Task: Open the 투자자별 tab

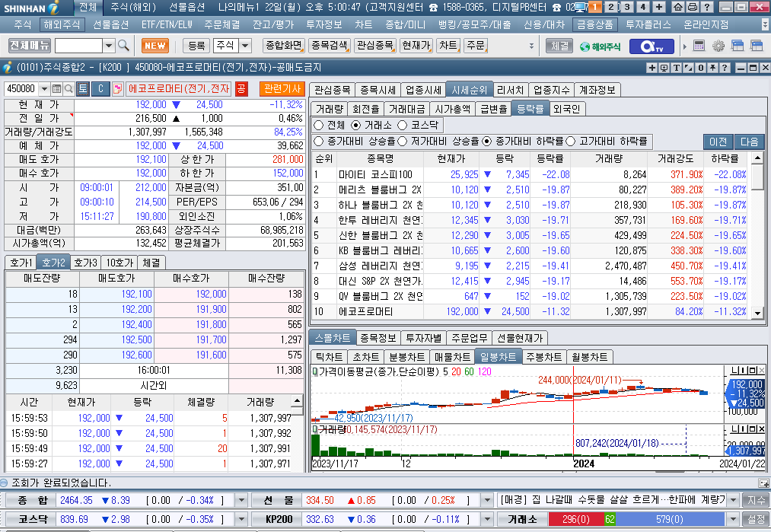Action: (x=424, y=338)
